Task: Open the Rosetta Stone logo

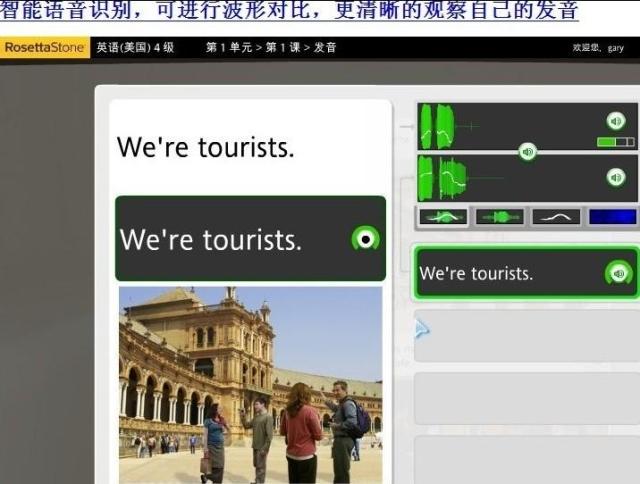Action: tap(44, 47)
